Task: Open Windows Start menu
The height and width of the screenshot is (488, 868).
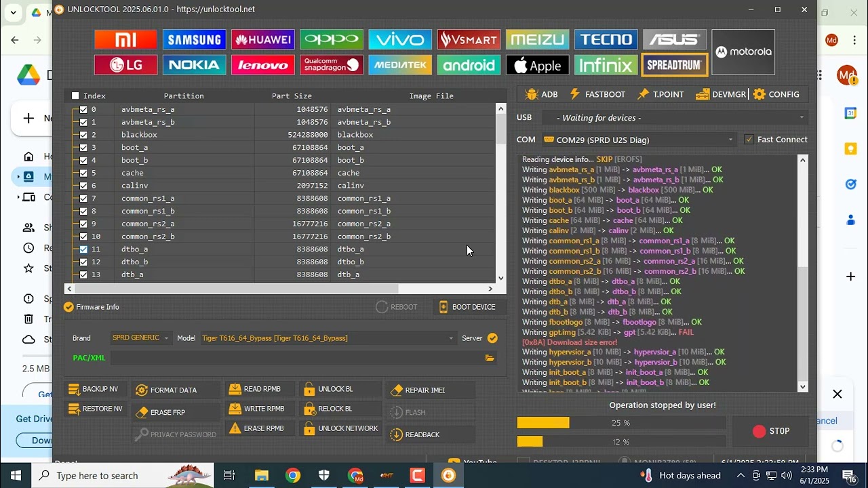Action: (x=16, y=476)
